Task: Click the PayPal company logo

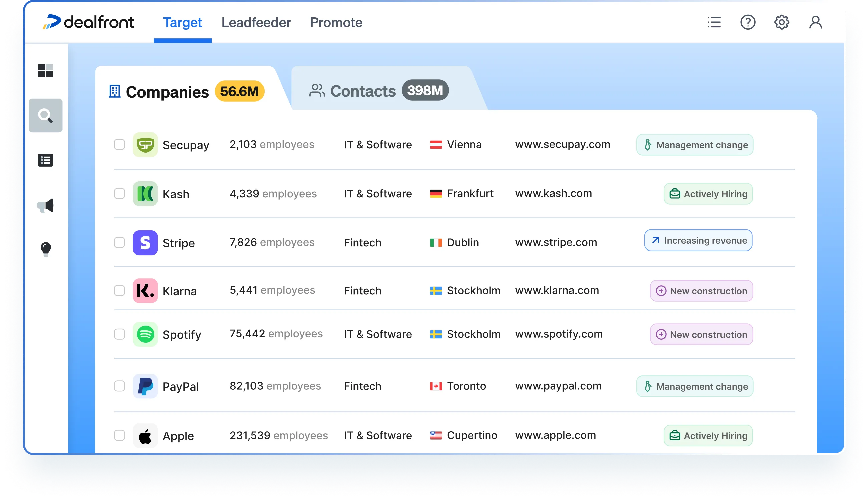Action: (x=145, y=386)
